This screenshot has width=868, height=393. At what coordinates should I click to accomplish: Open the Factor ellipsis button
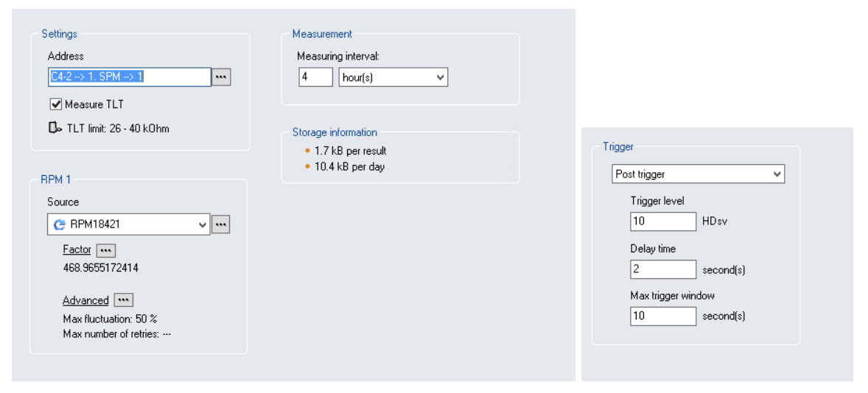click(x=106, y=250)
